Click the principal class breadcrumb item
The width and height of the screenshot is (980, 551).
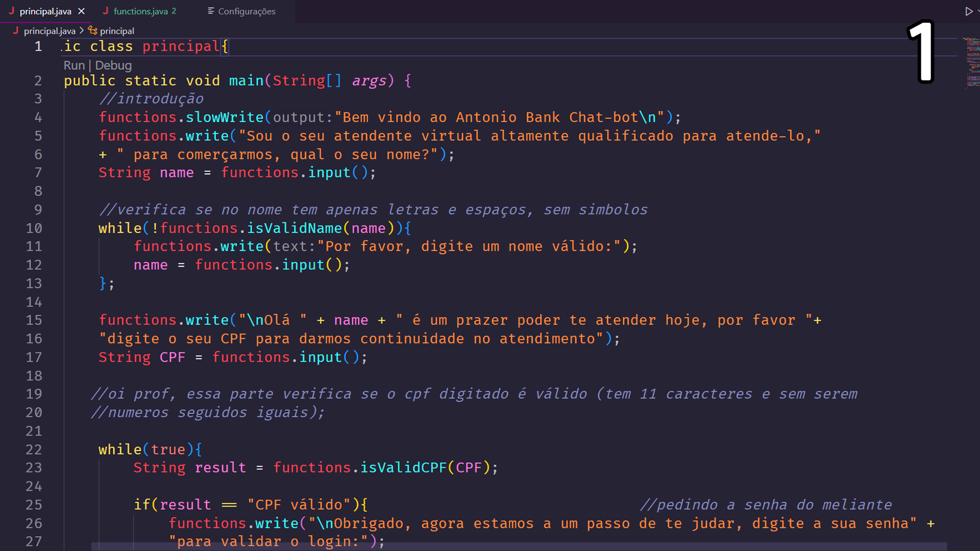coord(117,31)
